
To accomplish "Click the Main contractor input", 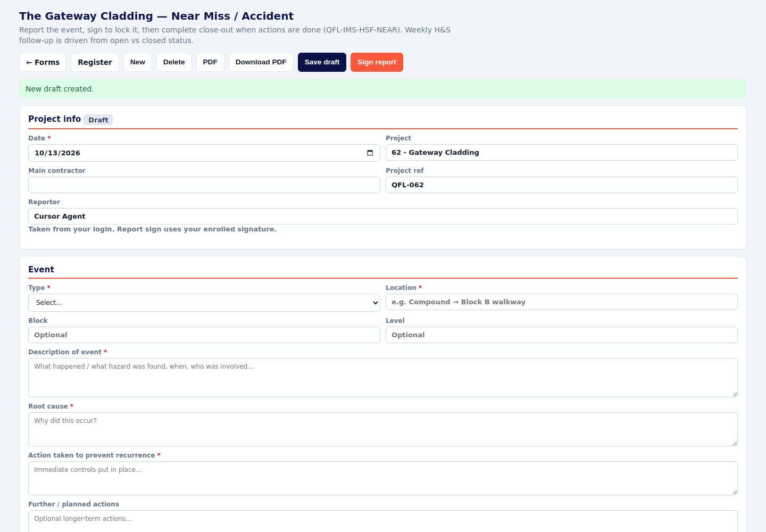I will (x=204, y=185).
